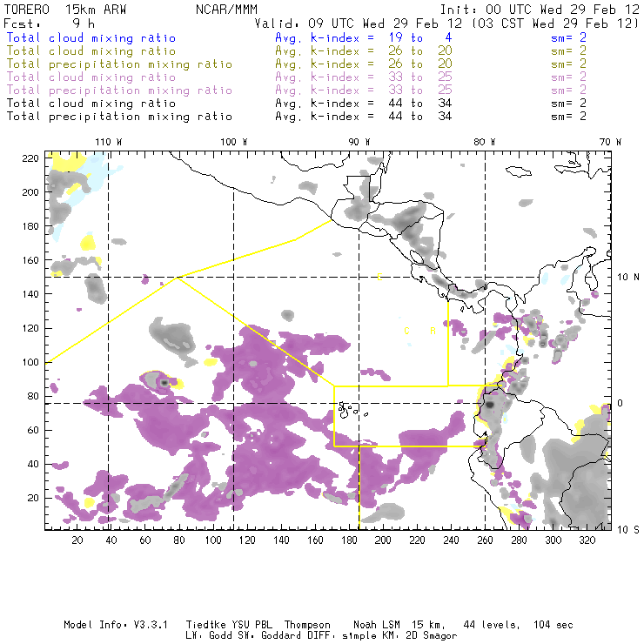The width and height of the screenshot is (644, 644).
Task: Click the 'TORERO 15km ARW' title text
Action: 65,10
